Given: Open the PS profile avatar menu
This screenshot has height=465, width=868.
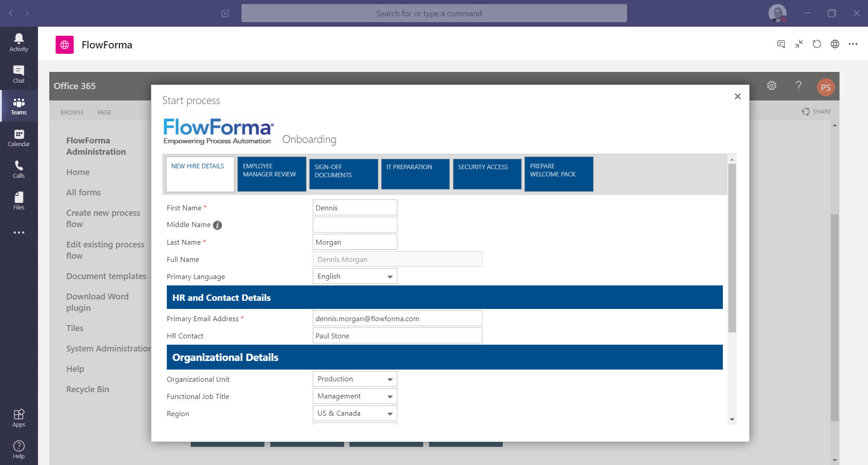Looking at the screenshot, I should 826,87.
